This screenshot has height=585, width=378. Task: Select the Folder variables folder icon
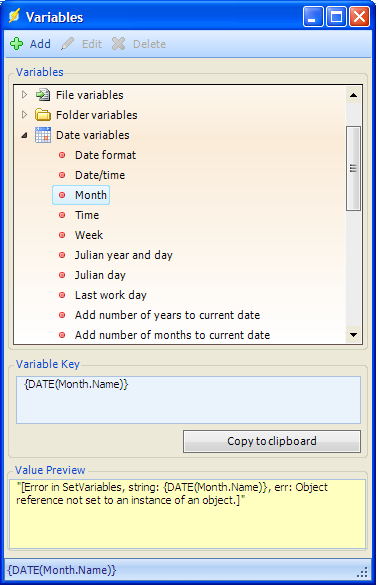[43, 115]
